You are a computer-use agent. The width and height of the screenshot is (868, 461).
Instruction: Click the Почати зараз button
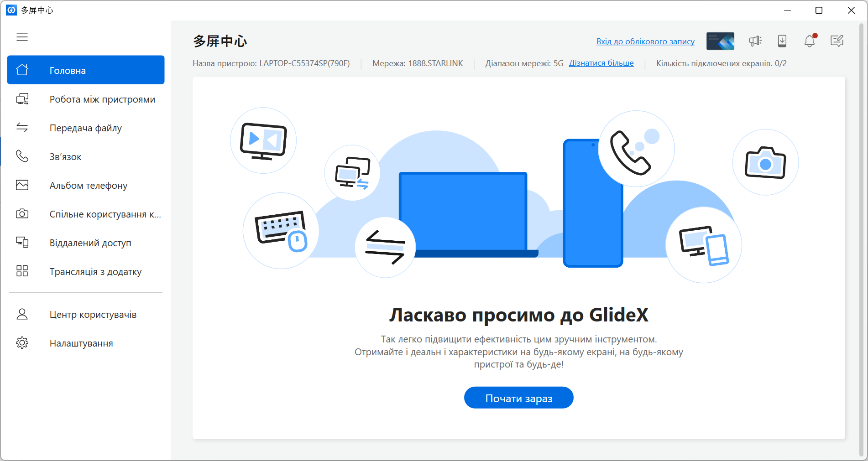pos(519,398)
